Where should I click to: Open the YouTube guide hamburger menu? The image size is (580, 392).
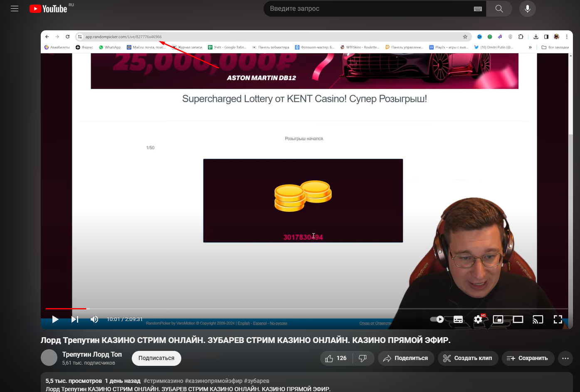15,9
